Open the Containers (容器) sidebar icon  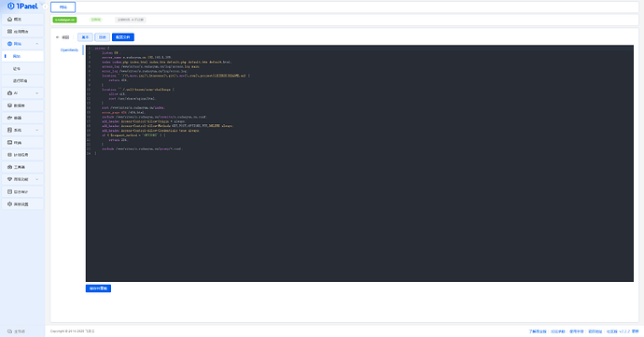(x=10, y=118)
